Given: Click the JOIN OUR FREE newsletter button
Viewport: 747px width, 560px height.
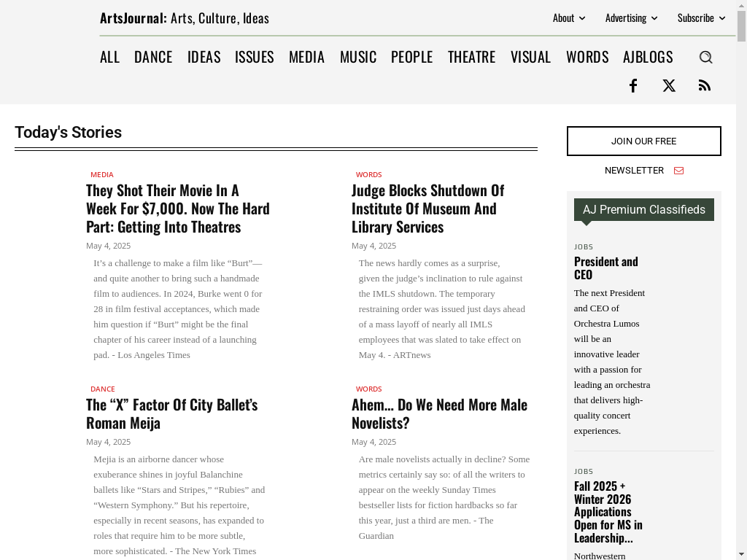Looking at the screenshot, I should (x=643, y=141).
